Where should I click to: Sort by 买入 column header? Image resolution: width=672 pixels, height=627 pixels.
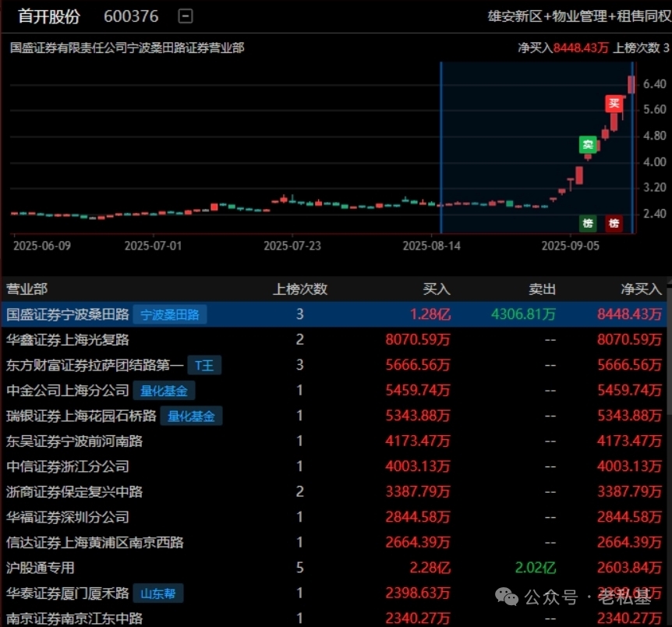437,289
